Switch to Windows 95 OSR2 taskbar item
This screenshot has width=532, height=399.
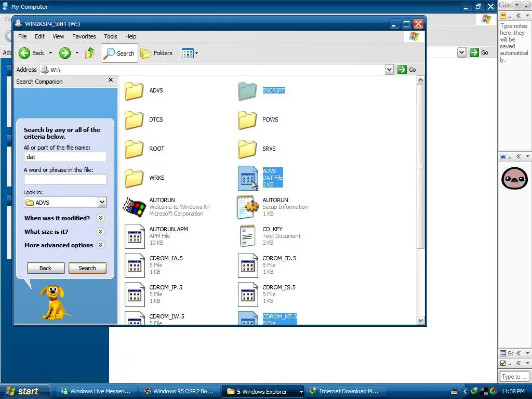[x=179, y=391]
